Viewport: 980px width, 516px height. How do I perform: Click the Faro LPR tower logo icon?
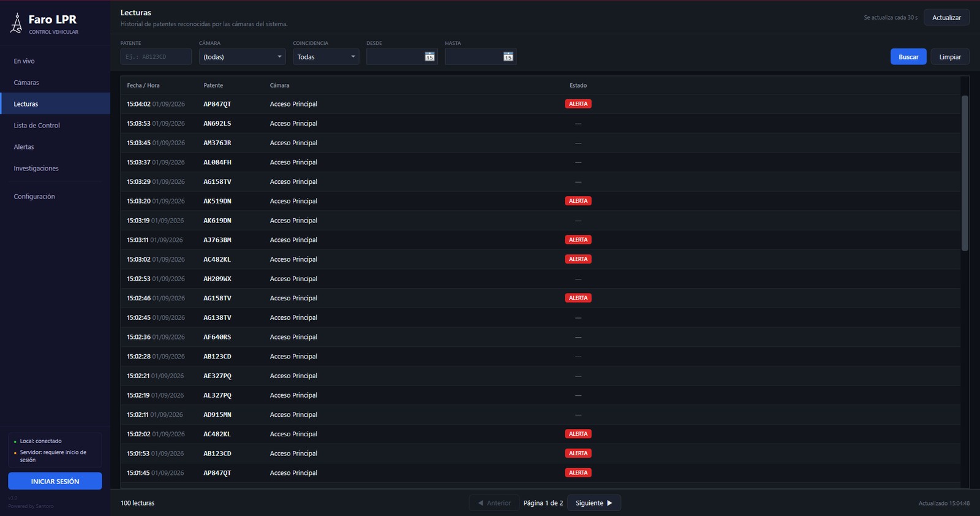[x=17, y=23]
